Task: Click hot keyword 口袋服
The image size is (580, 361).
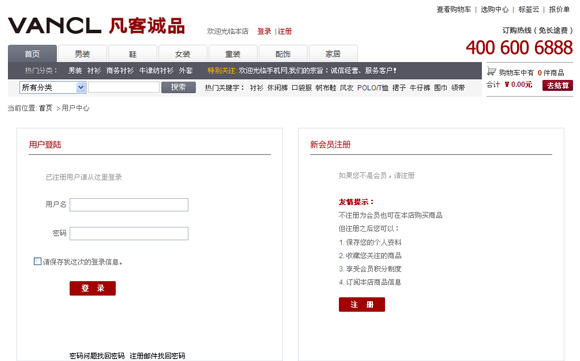Action: click(x=301, y=88)
